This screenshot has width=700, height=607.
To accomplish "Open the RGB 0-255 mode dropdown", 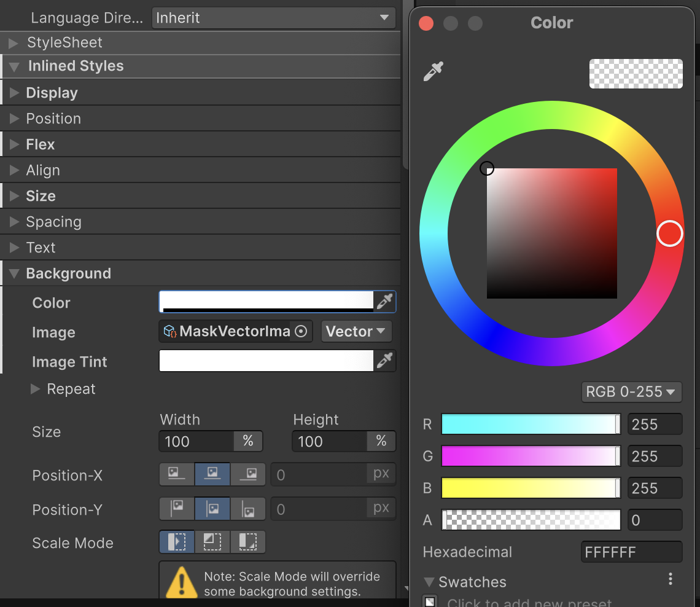I will [631, 392].
